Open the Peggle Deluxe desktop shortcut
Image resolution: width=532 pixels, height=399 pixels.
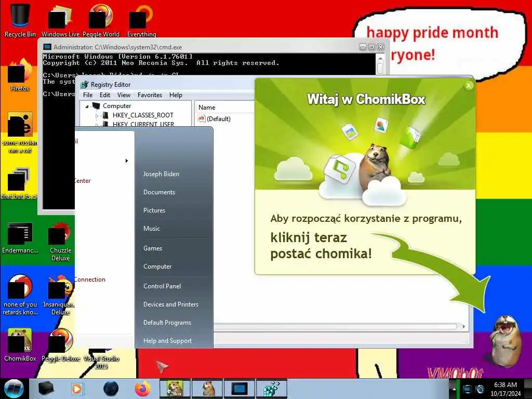(60, 345)
